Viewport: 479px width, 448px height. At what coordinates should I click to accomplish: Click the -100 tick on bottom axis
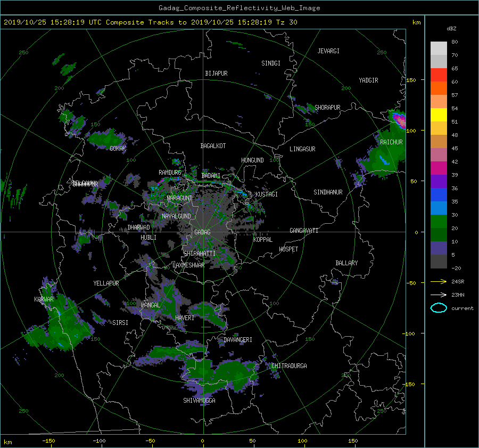click(99, 441)
